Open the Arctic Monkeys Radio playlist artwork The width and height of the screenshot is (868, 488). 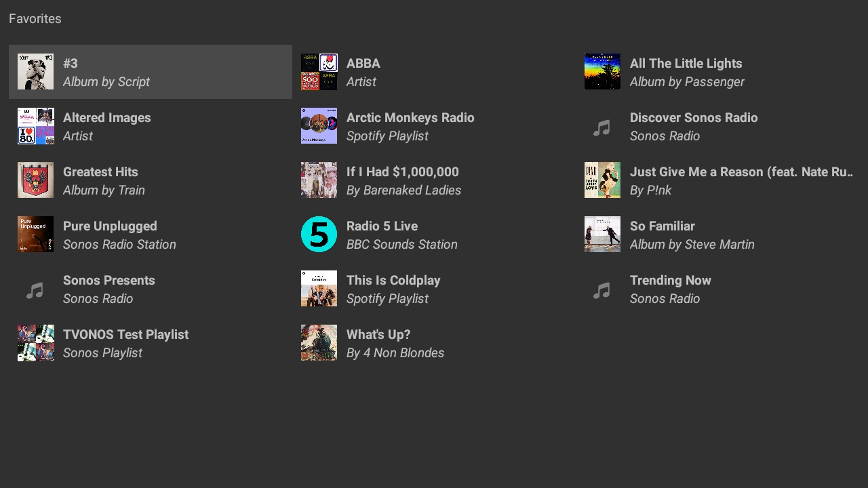[x=319, y=126]
